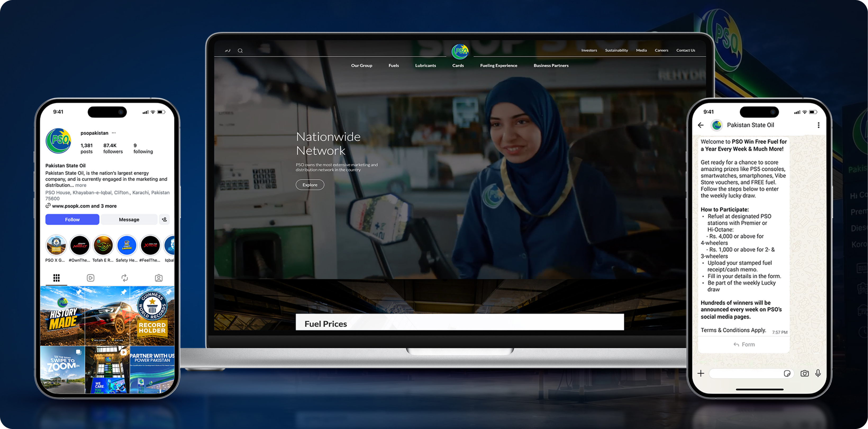Open Business Partners menu
The height and width of the screenshot is (429, 868).
(x=551, y=65)
